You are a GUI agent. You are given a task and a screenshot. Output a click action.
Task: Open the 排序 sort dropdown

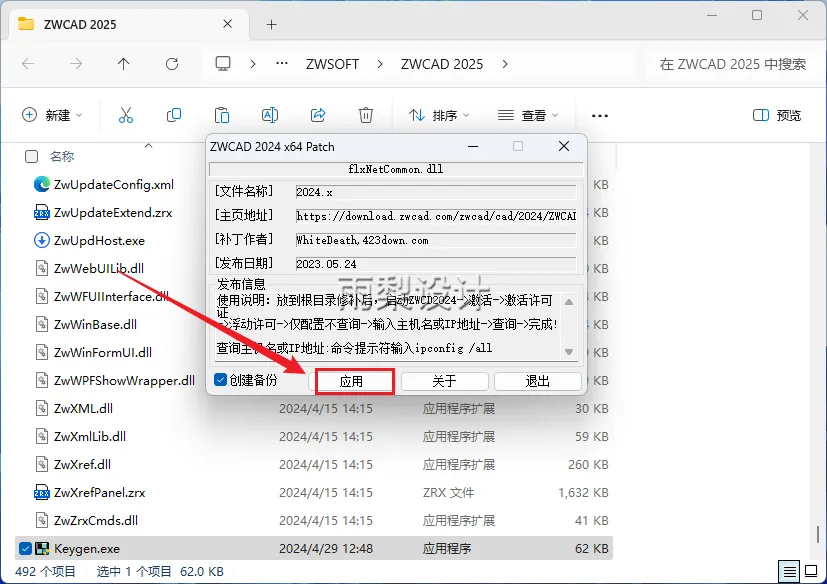tap(439, 115)
